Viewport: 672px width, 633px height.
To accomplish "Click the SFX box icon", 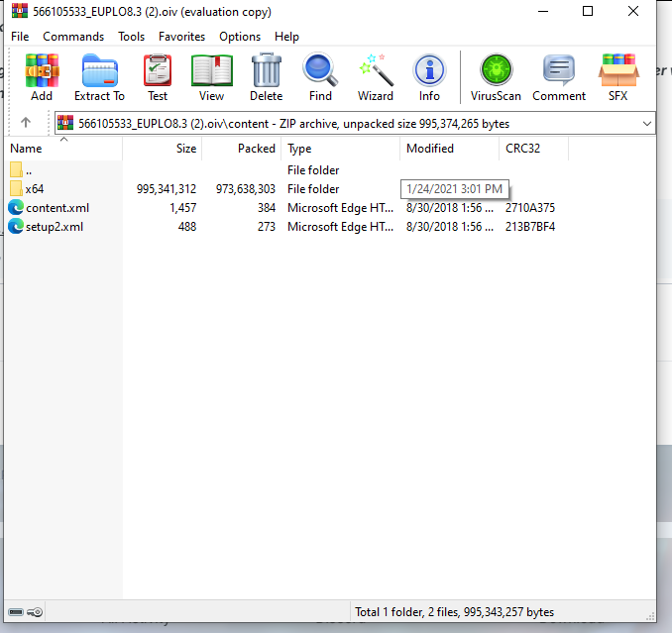I will point(618,70).
